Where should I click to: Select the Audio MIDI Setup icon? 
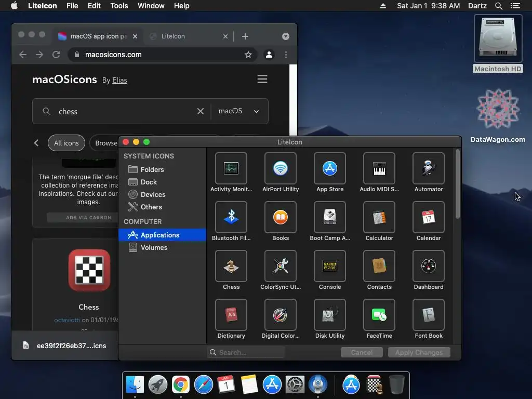click(379, 168)
